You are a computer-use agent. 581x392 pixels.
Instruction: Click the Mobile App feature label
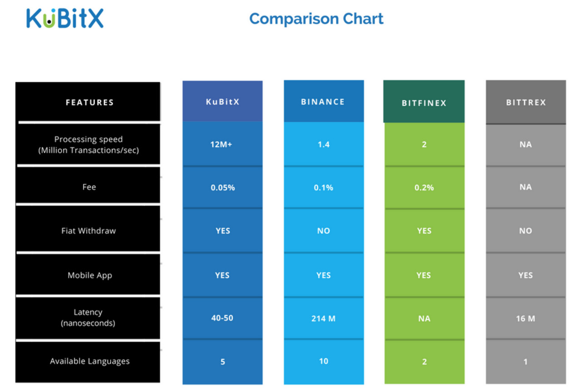coord(89,275)
